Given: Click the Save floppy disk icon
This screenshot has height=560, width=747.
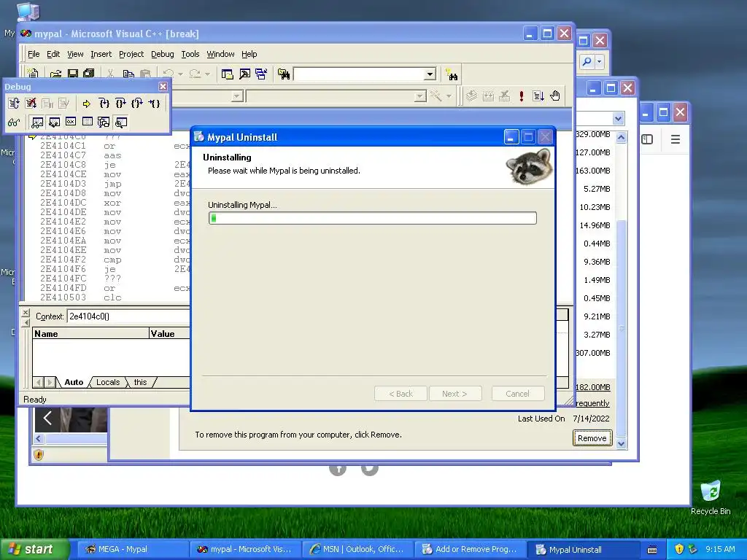Looking at the screenshot, I should 72,74.
